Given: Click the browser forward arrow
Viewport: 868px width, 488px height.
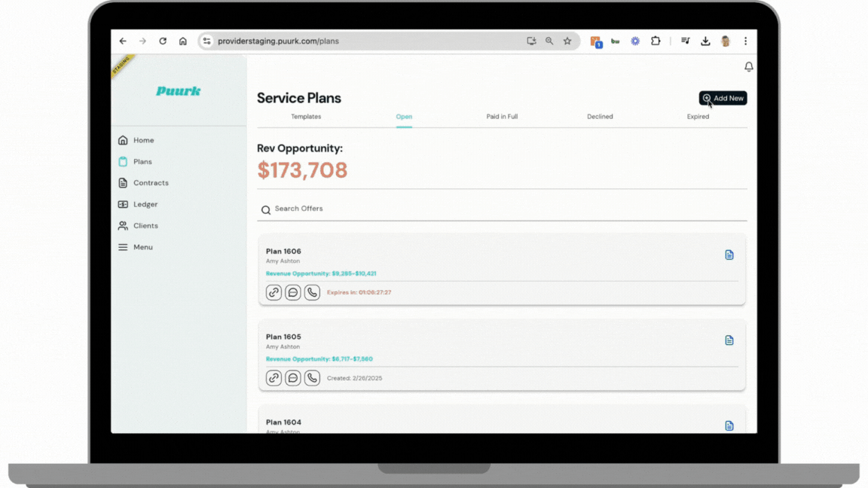Looking at the screenshot, I should 143,41.
